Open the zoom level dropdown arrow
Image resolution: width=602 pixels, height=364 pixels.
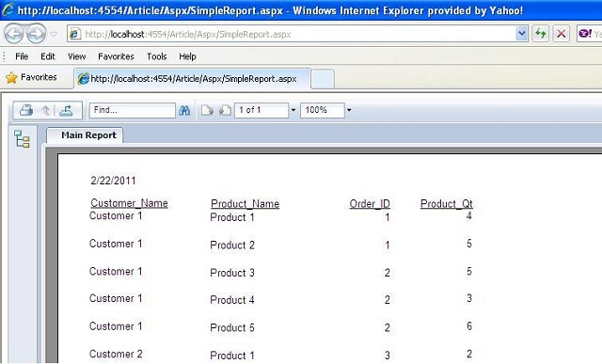(349, 110)
